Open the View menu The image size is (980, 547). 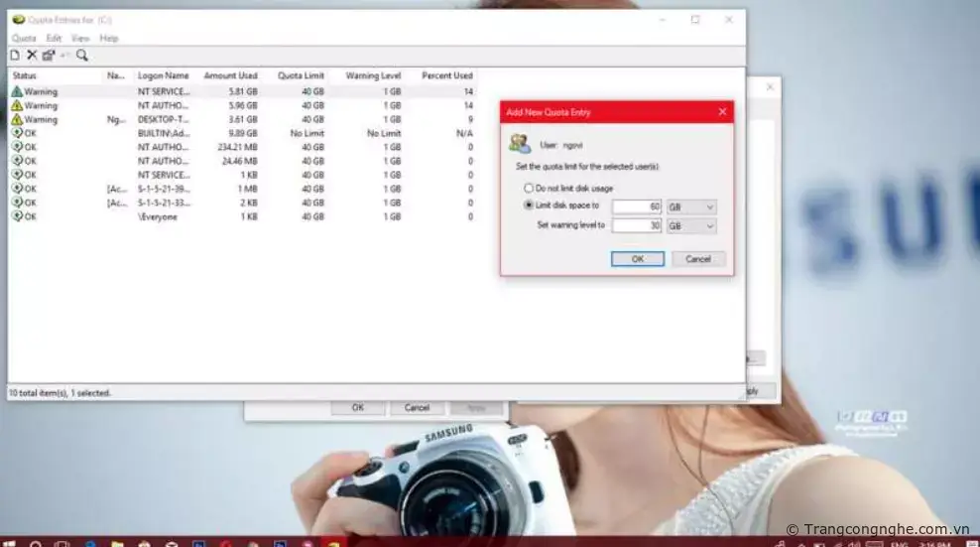coord(80,38)
